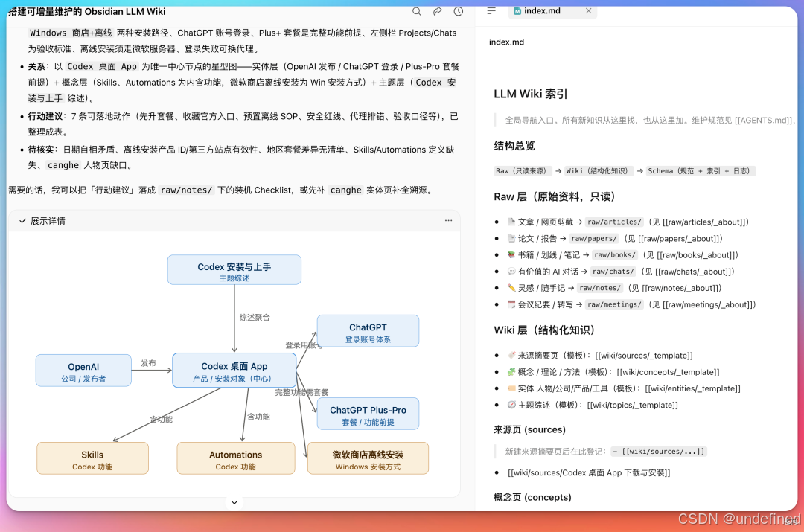Click the Skills Codex 功能 node
This screenshot has height=532, width=804.
tap(92, 458)
